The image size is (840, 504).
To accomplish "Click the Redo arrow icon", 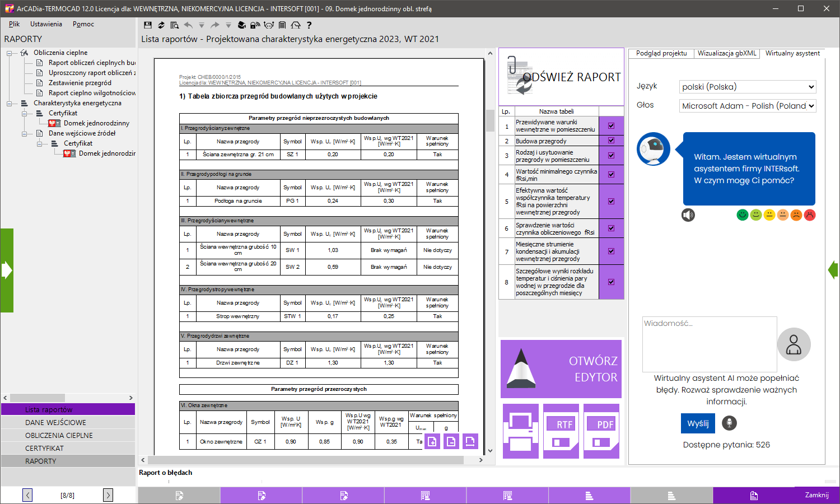I will click(x=215, y=25).
